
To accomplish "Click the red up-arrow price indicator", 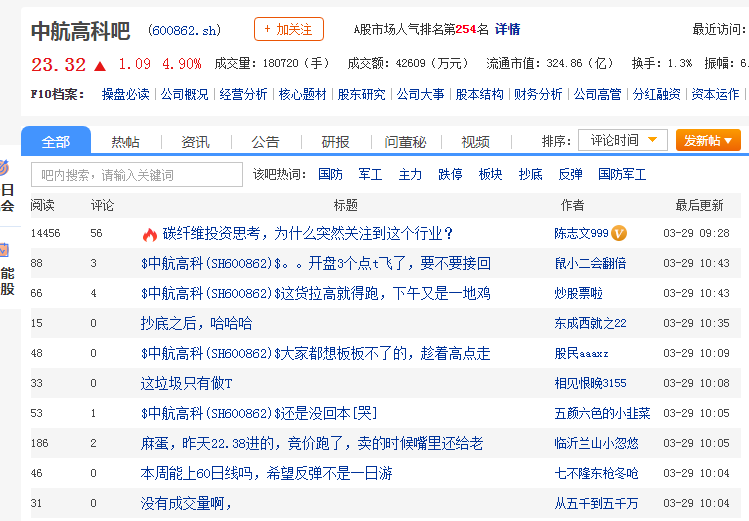I will (x=100, y=65).
